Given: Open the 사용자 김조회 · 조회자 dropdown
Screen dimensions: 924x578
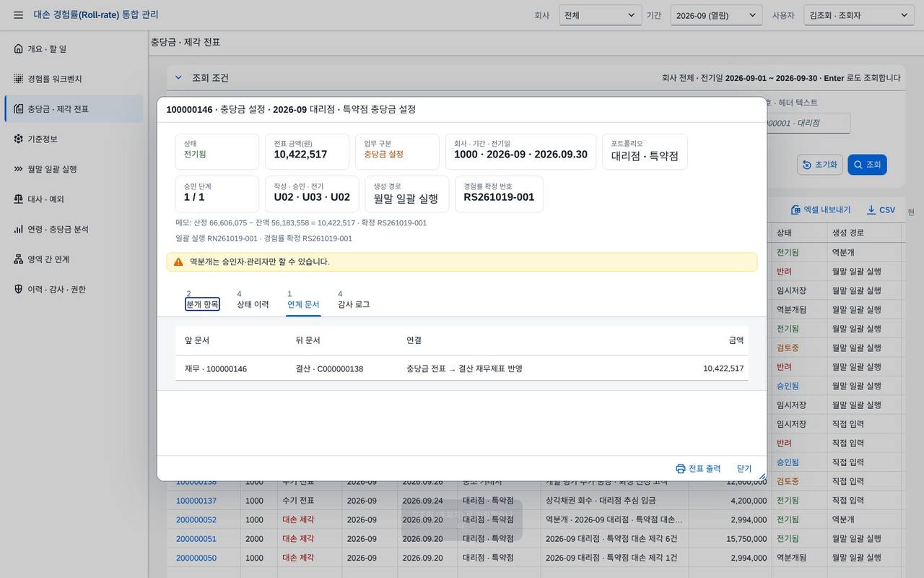Looking at the screenshot, I should [859, 15].
